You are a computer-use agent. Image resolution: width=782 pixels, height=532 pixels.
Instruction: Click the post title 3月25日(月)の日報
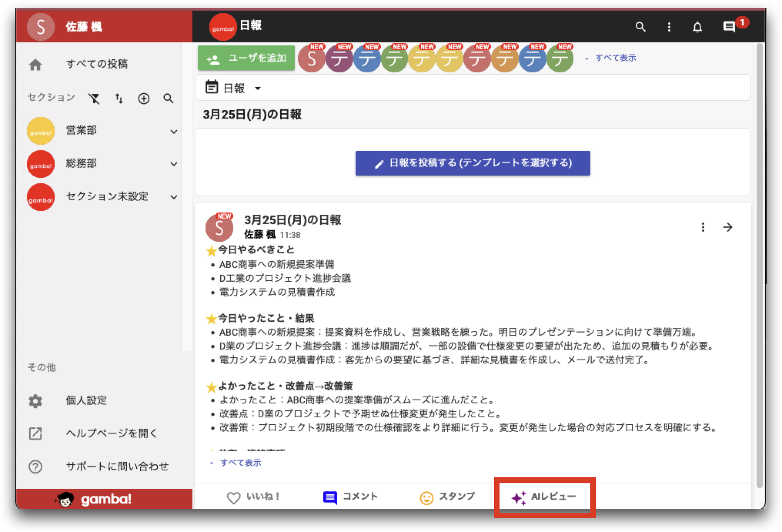click(x=292, y=220)
